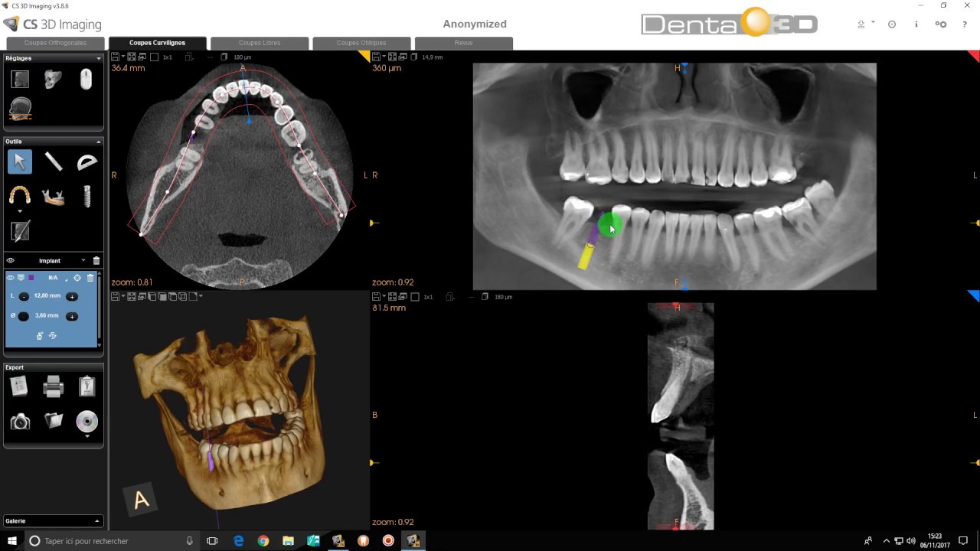Click the purple implant color swatch
This screenshot has width=980, height=551.
31,278
